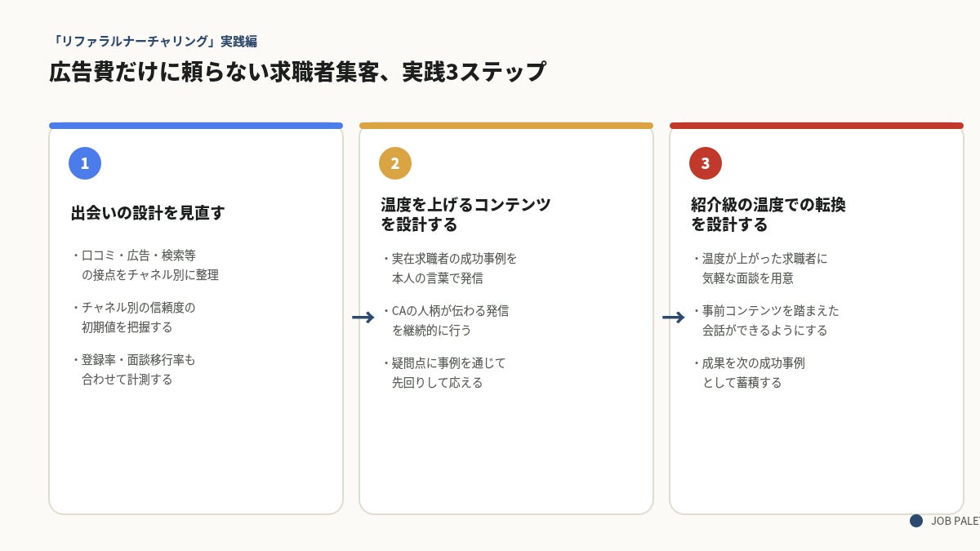Click the yellow bar atop card 2
980x551 pixels.
tap(506, 126)
